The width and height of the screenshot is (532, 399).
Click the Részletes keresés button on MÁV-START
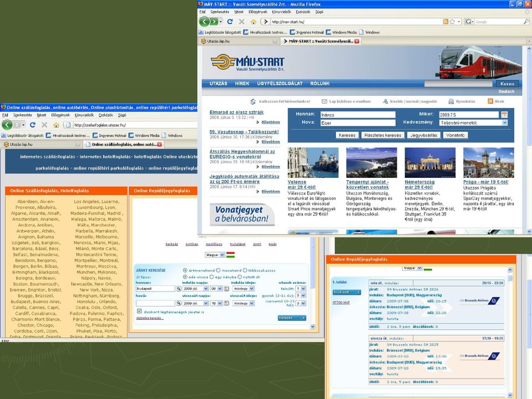point(383,135)
